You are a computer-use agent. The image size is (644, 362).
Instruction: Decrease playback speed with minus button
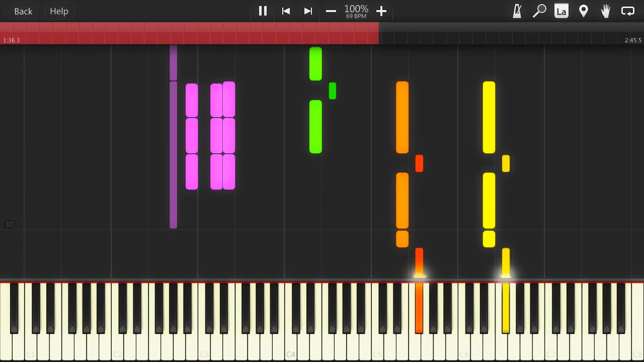click(x=331, y=11)
